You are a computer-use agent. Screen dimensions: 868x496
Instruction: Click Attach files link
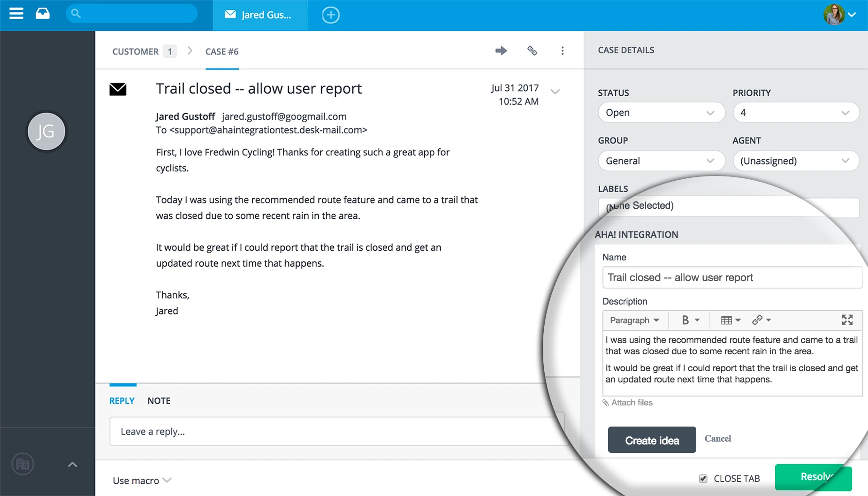tap(628, 403)
